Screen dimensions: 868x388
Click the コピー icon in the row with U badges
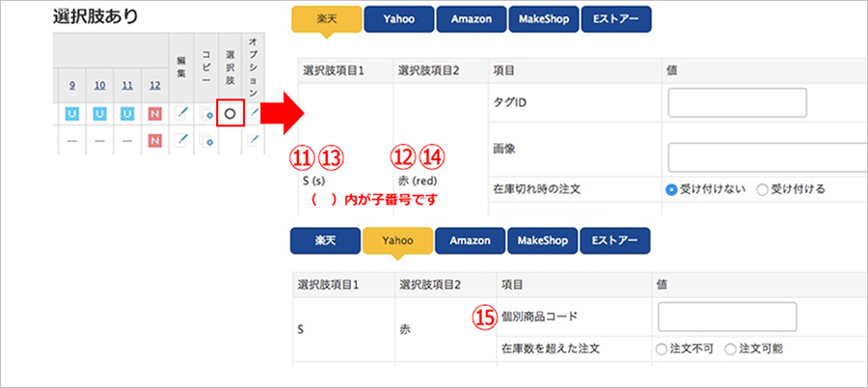206,114
